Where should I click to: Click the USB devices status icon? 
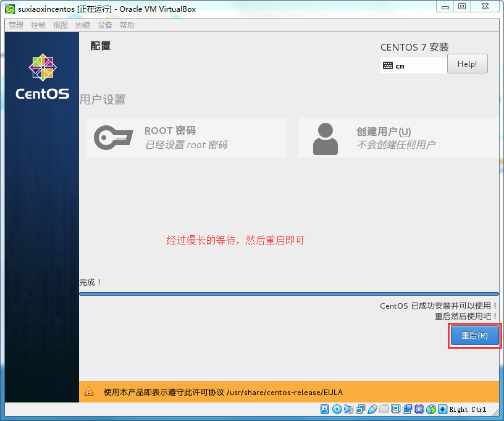point(372,409)
